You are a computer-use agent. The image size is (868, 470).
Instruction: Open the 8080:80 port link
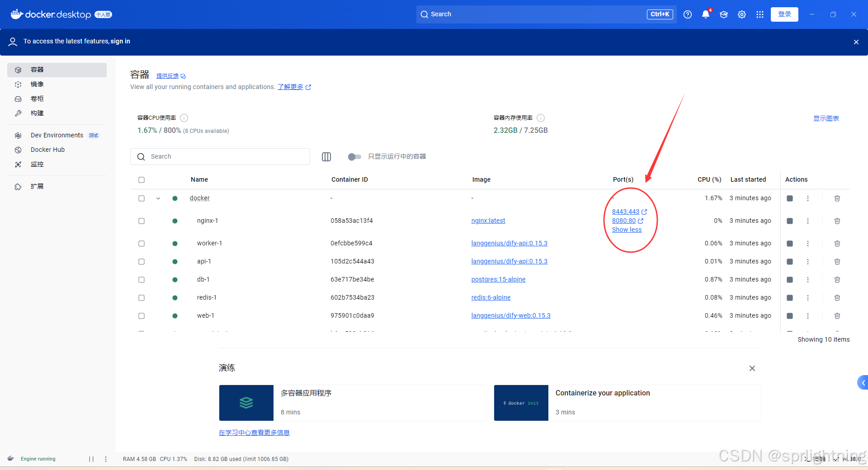click(x=624, y=221)
